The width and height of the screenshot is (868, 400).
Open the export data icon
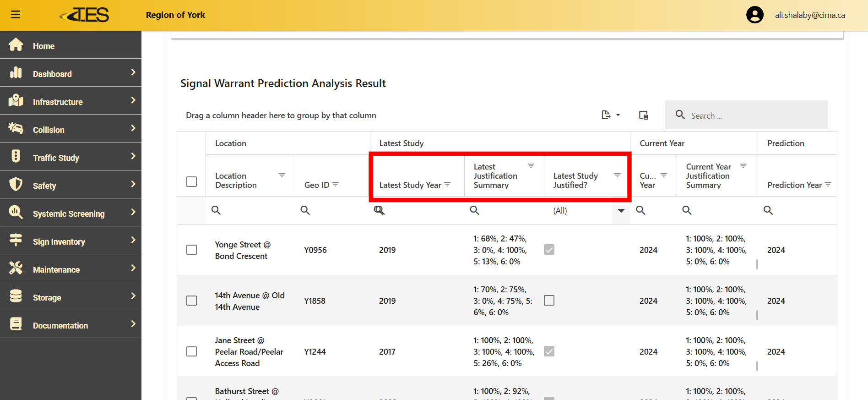(610, 115)
